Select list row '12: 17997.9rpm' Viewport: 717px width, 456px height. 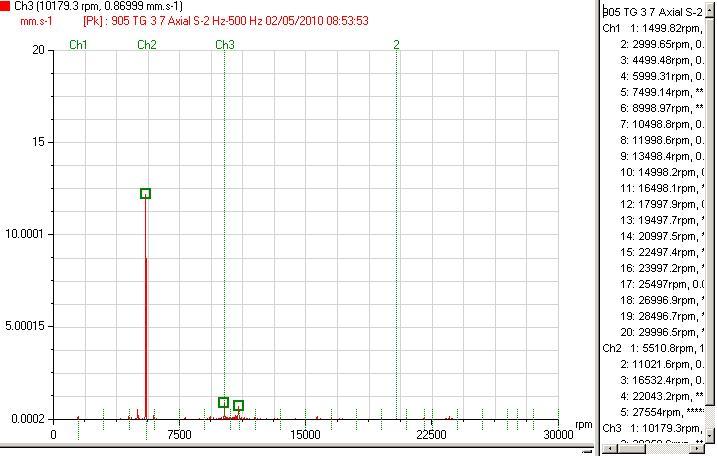[x=662, y=204]
